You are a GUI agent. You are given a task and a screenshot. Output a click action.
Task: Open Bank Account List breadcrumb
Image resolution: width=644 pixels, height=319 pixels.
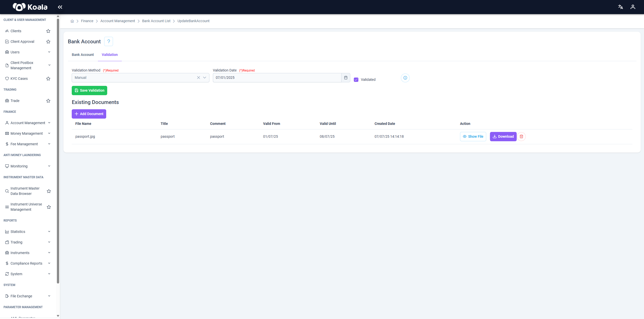(156, 21)
